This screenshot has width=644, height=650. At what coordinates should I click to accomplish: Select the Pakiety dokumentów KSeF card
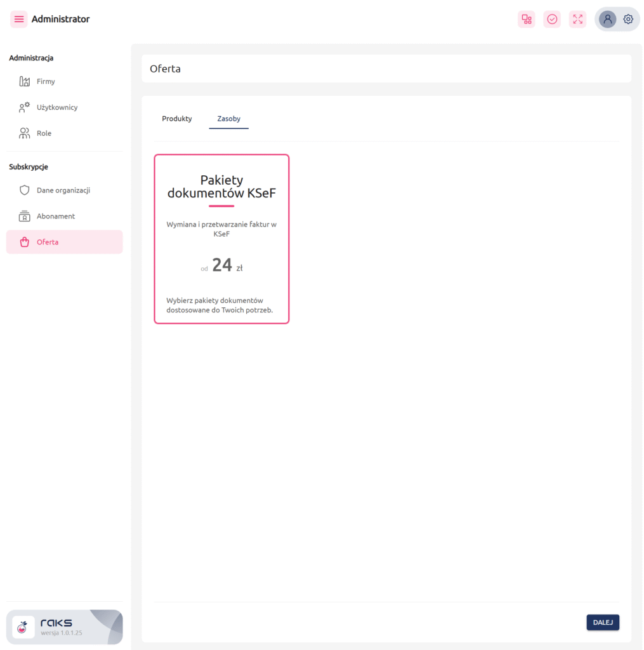221,239
